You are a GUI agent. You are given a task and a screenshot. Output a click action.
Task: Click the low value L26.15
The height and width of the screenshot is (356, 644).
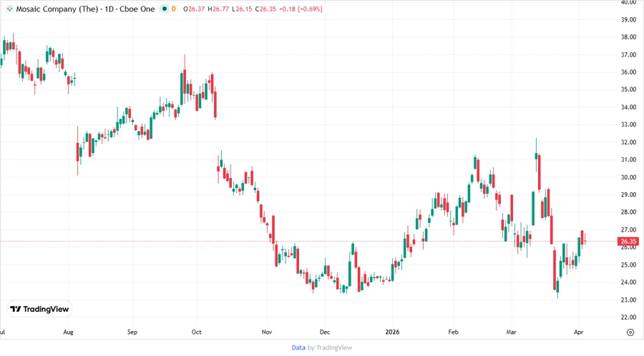[242, 9]
